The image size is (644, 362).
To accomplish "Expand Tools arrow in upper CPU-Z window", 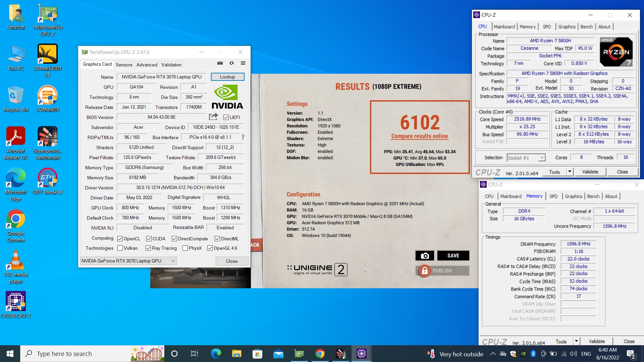I will coord(570,172).
